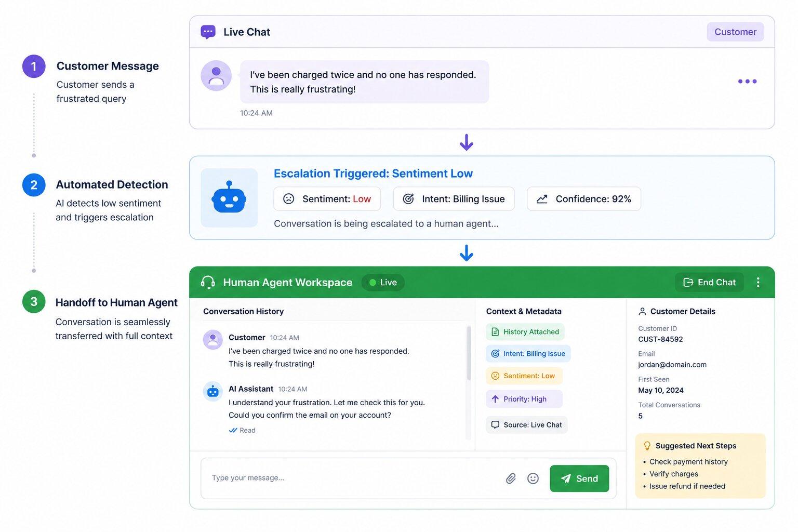Click the Escalation Triggered: Sentiment Low heading
Viewport: 798px width, 532px height.
coord(373,174)
